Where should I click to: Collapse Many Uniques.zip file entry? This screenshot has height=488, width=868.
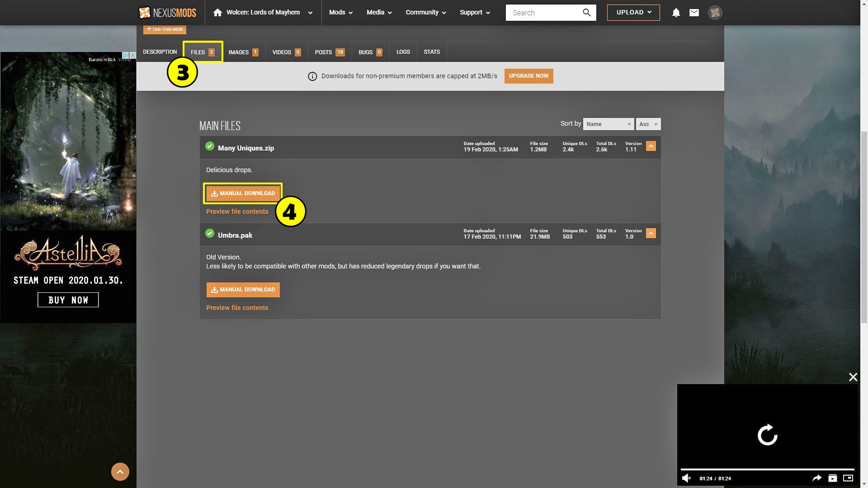pos(651,146)
